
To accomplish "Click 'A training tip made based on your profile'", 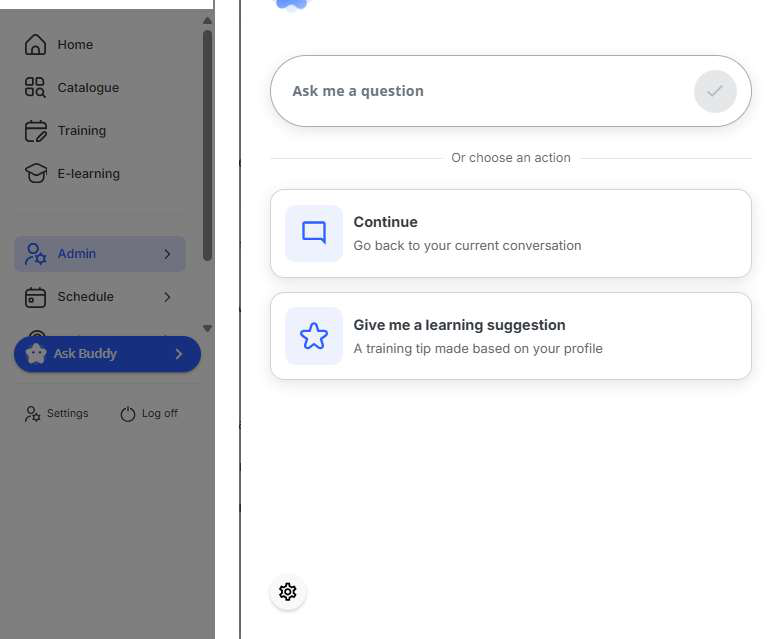I will (478, 349).
